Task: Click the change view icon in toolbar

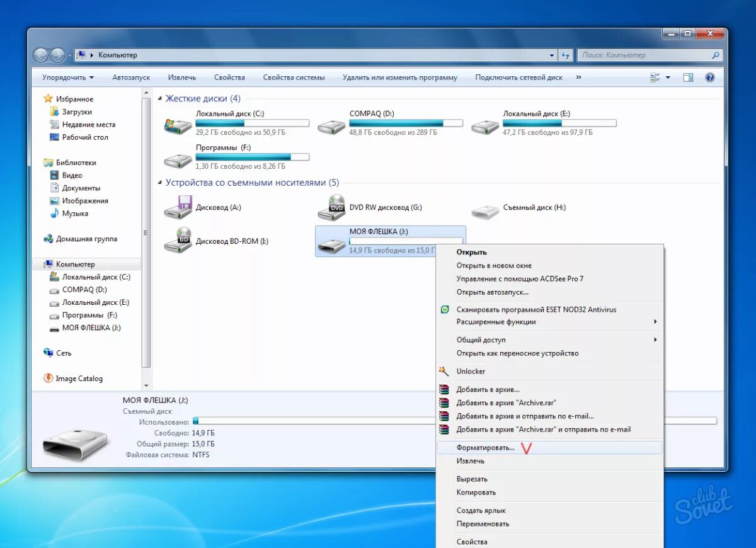Action: (655, 77)
